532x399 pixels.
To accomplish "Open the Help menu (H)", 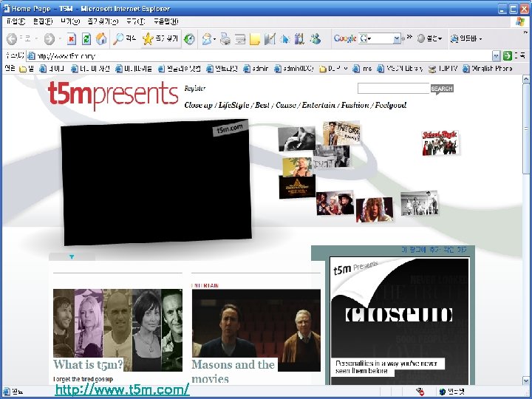I will click(166, 21).
